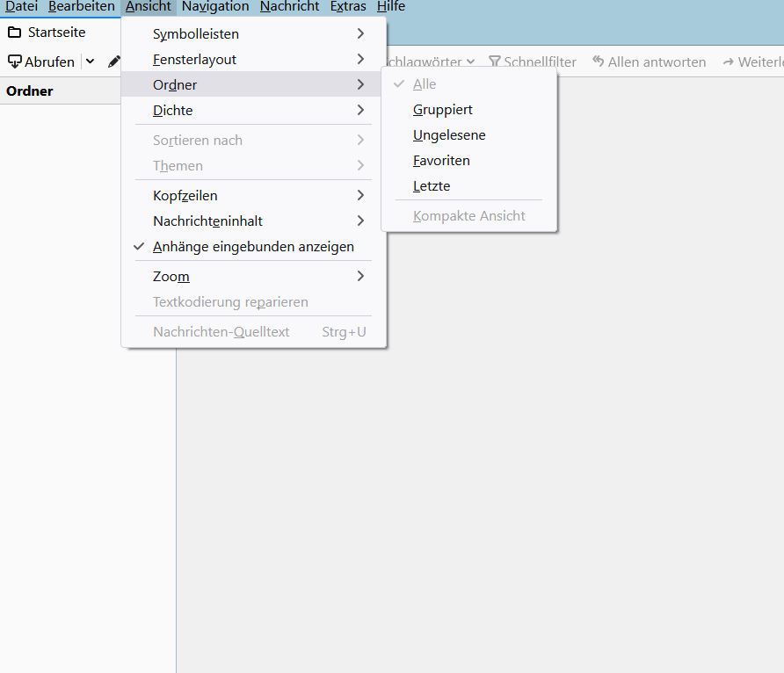Click the Weiterleiten arrow icon
This screenshot has height=673, width=784.
[x=729, y=62]
